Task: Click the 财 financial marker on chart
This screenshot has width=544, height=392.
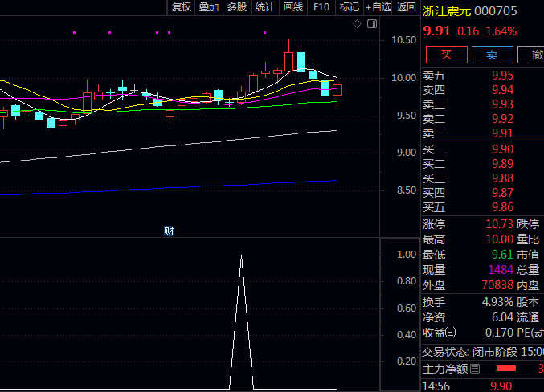Action: click(169, 231)
